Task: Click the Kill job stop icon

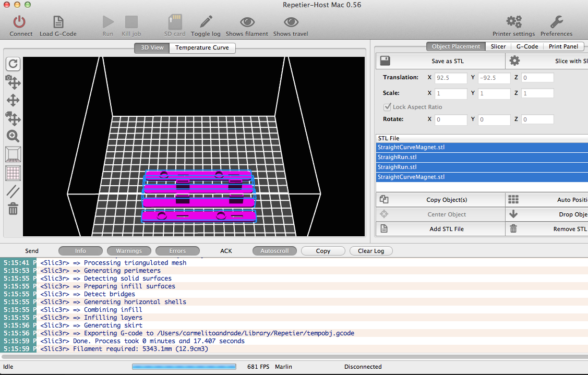Action: click(x=131, y=22)
